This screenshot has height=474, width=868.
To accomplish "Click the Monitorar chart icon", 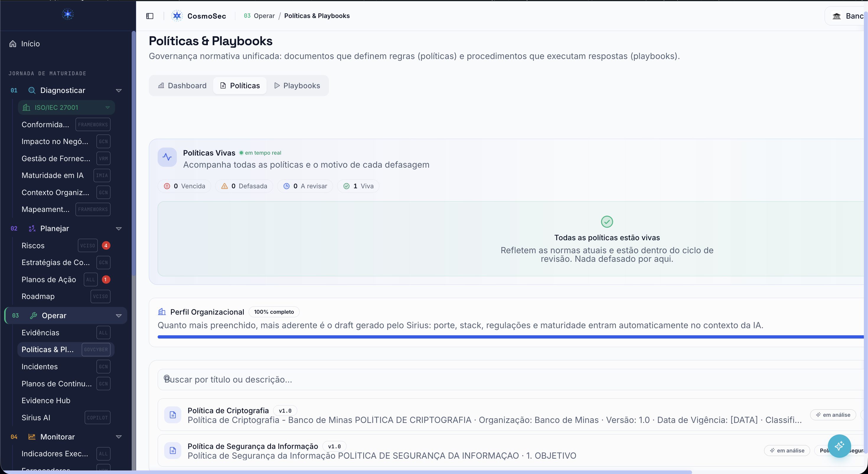I will 32,437.
